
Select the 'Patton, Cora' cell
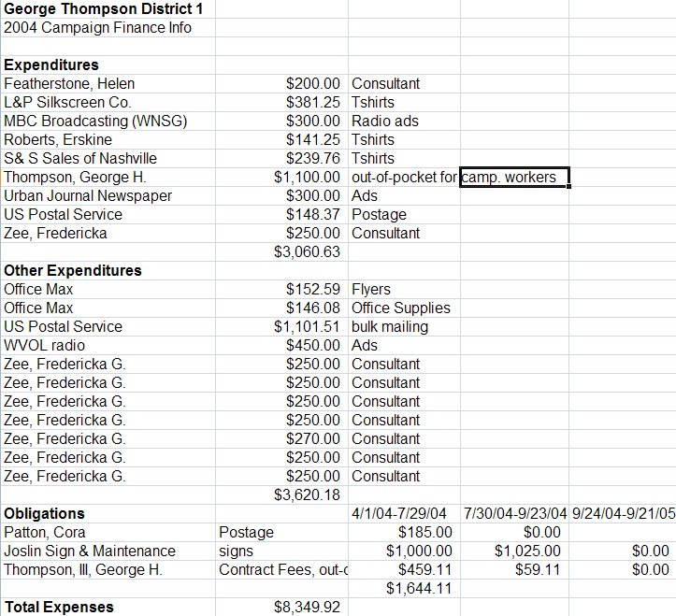point(108,532)
